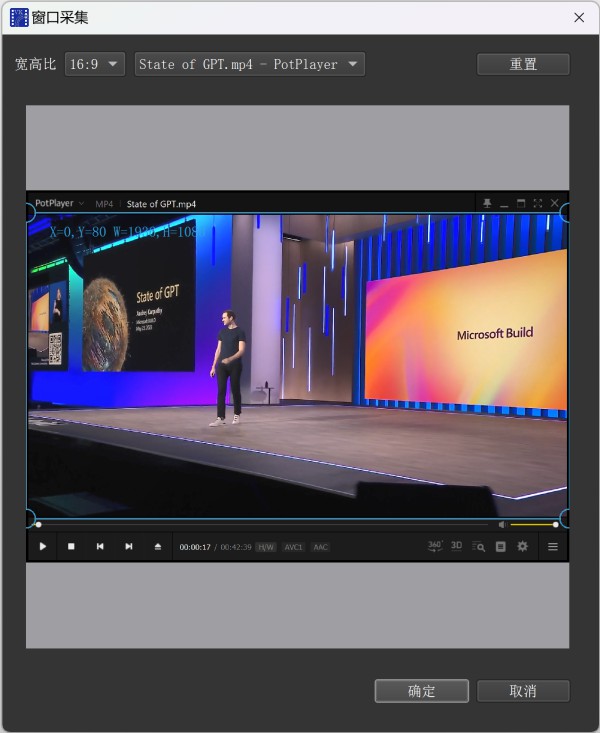Click the chapter/playlist panel icon
Screen dimensions: 600x733
500,546
